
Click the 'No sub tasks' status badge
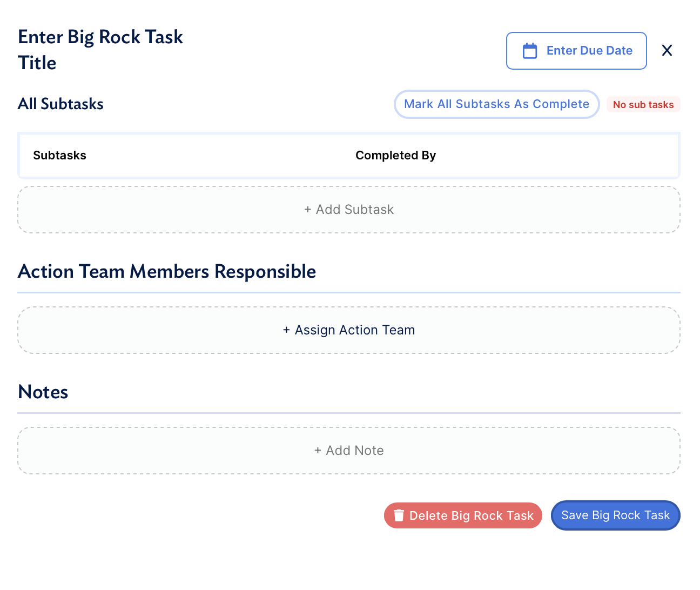[643, 105]
